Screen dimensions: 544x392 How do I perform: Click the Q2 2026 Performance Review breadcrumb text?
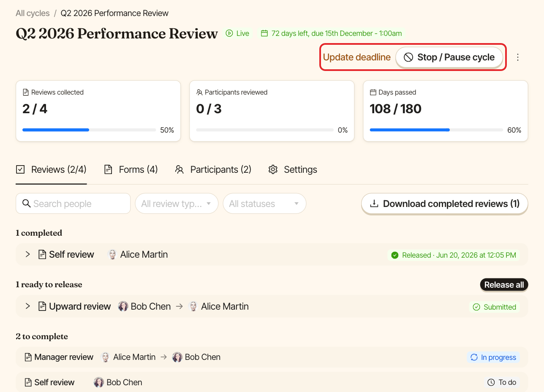click(x=114, y=13)
